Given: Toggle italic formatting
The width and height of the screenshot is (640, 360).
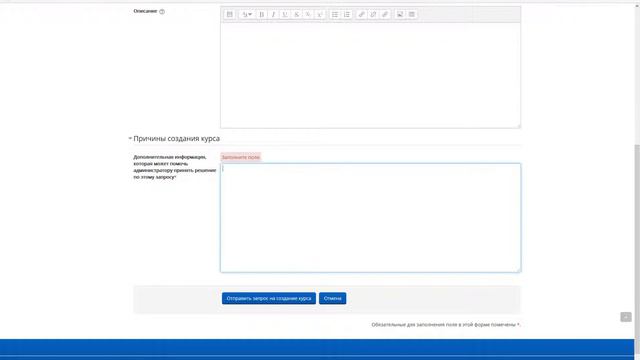Looking at the screenshot, I should [273, 14].
